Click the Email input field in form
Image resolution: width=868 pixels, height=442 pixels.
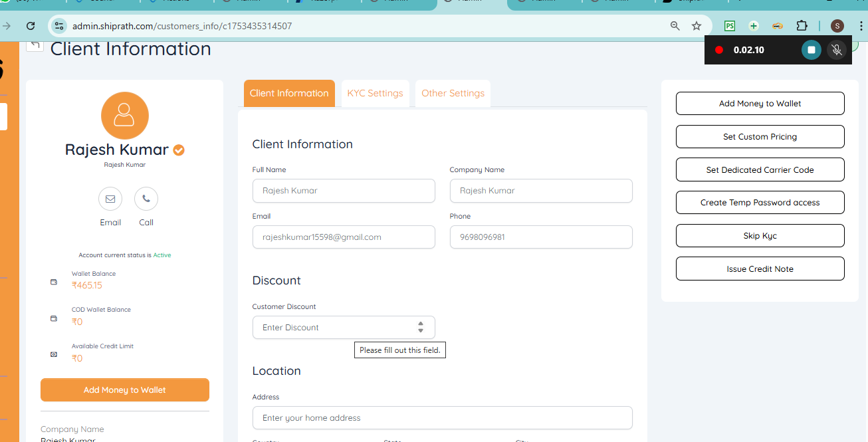point(344,237)
